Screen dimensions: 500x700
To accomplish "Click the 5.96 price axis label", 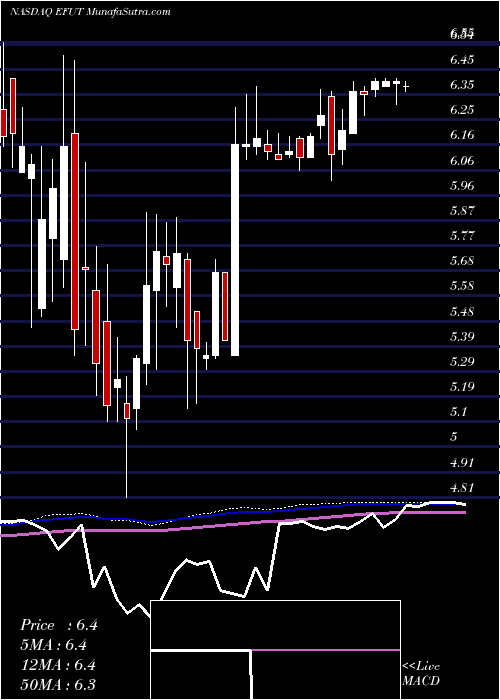I will pyautogui.click(x=462, y=185).
